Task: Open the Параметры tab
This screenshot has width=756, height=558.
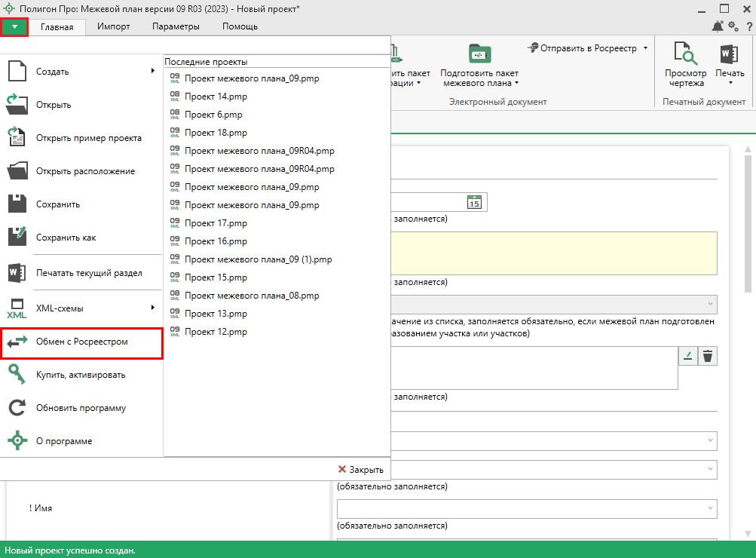Action: (x=176, y=26)
